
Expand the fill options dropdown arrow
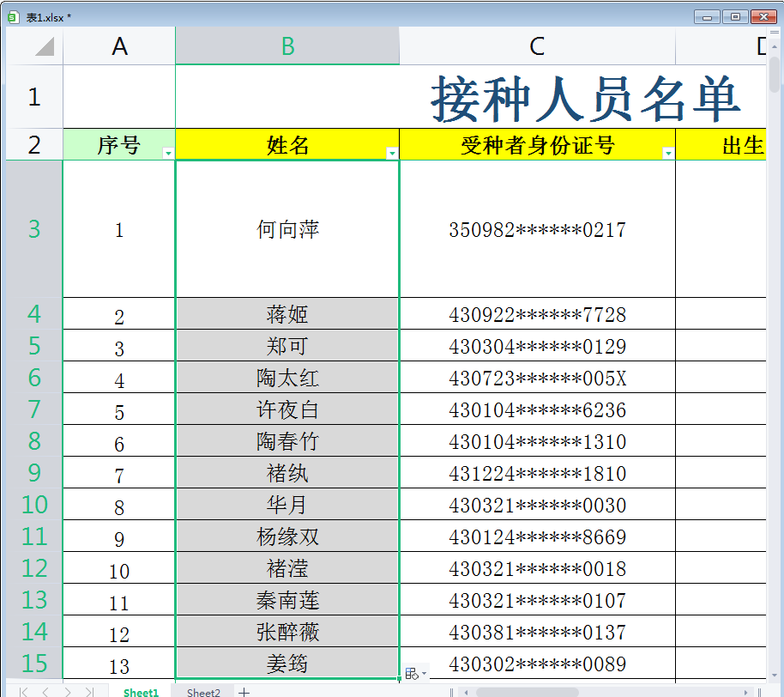425,673
